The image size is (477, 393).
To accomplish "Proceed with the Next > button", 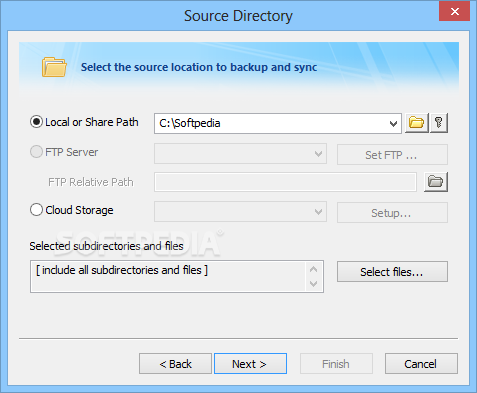I will pyautogui.click(x=250, y=364).
